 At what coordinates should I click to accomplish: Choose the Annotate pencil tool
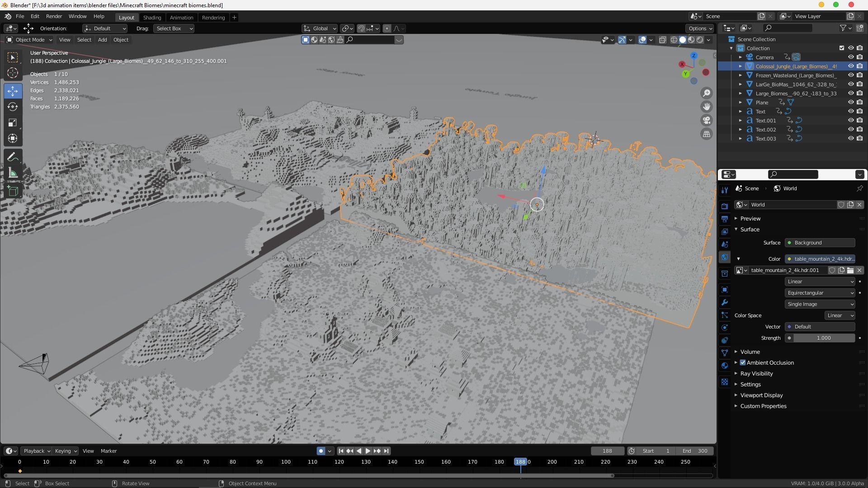(x=13, y=157)
